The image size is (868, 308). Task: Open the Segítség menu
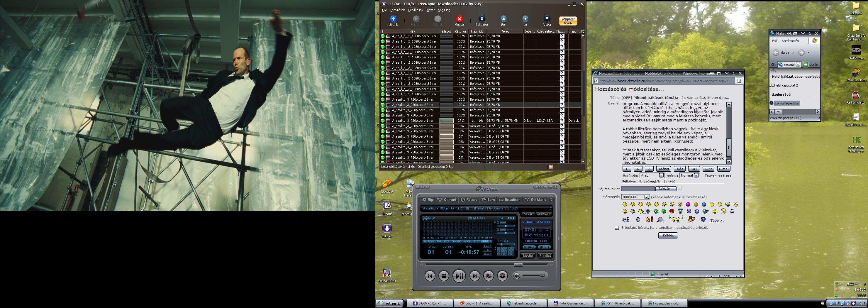tap(444, 10)
